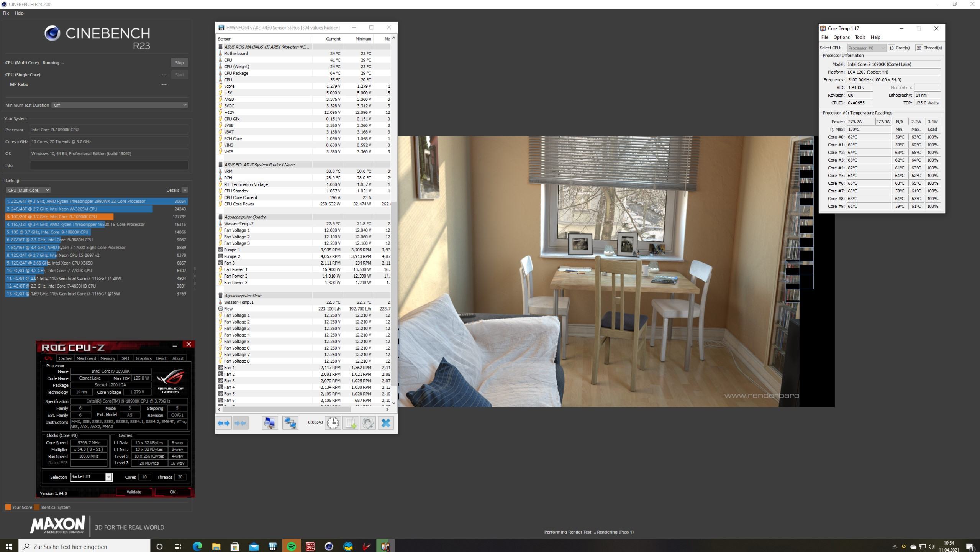
Task: Click HWiNFO Current column header
Action: [x=327, y=39]
